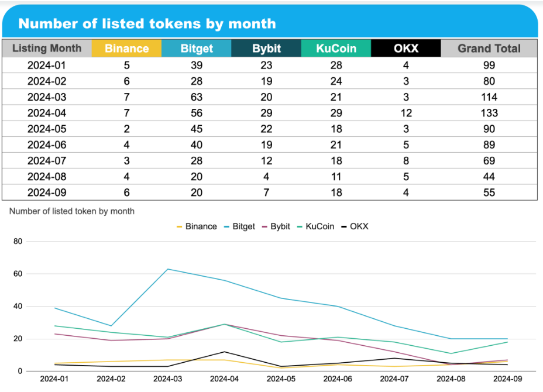This screenshot has height=392, width=543.
Task: Click the Bitget cell showing 63
Action: tap(197, 97)
